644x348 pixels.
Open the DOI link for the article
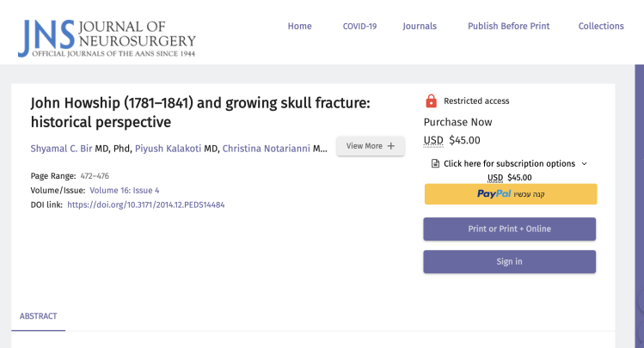tap(145, 205)
